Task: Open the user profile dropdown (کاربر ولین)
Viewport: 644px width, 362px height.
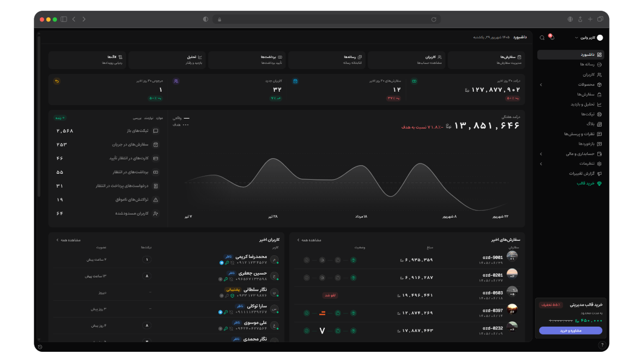Action: click(589, 38)
